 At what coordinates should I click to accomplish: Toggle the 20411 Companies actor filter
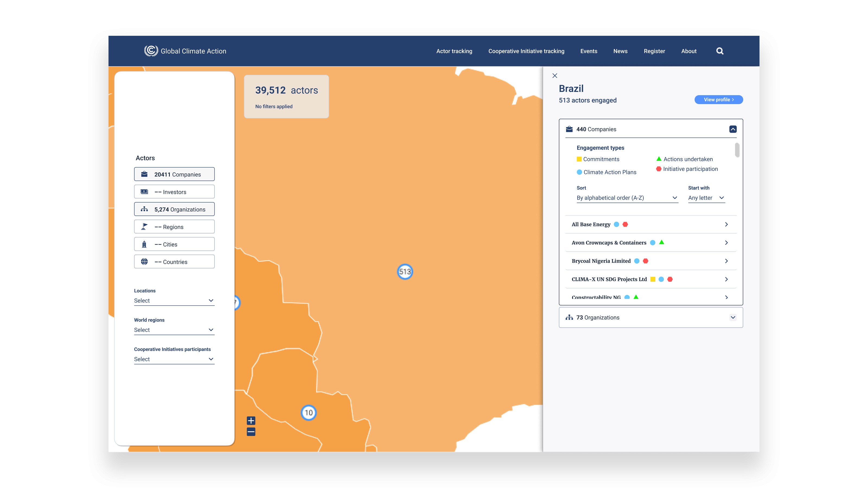pyautogui.click(x=174, y=174)
